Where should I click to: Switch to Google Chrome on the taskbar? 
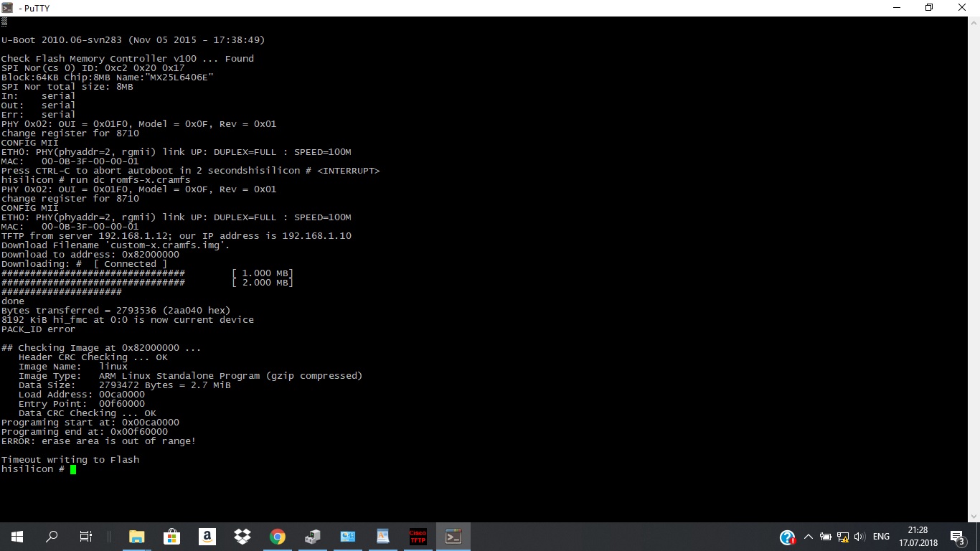pos(277,537)
